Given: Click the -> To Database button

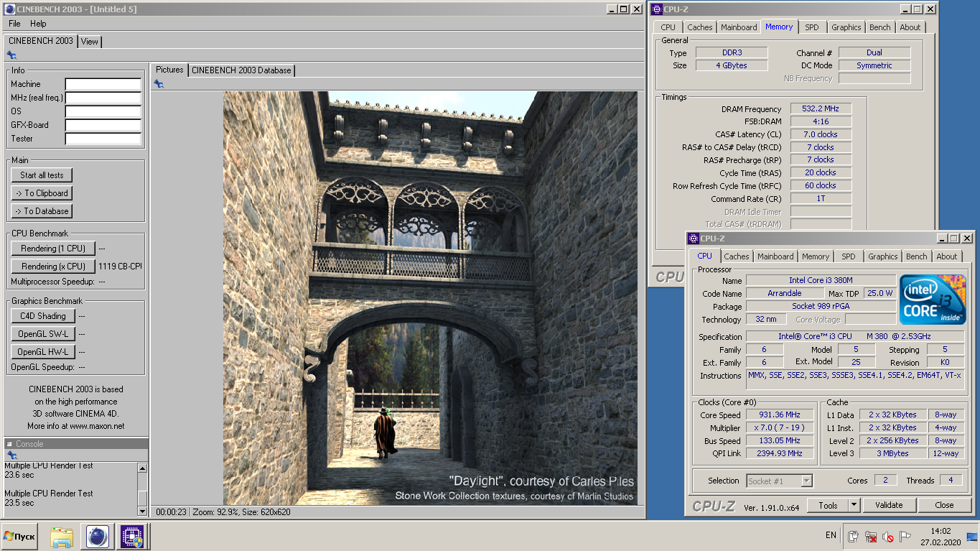Looking at the screenshot, I should (42, 211).
